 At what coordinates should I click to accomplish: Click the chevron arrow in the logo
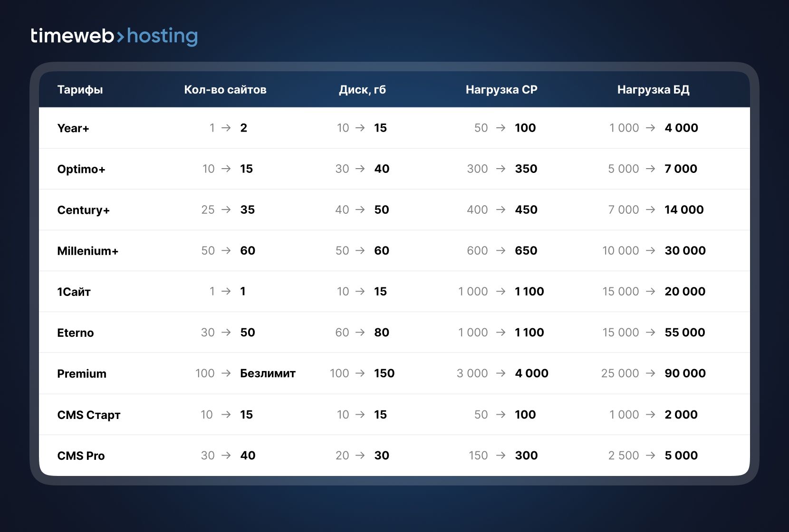pyautogui.click(x=120, y=37)
